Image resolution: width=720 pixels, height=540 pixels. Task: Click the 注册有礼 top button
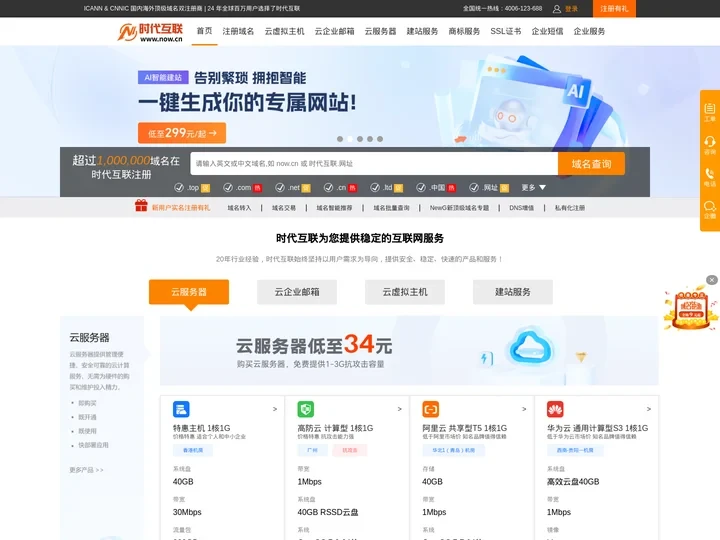pyautogui.click(x=614, y=8)
